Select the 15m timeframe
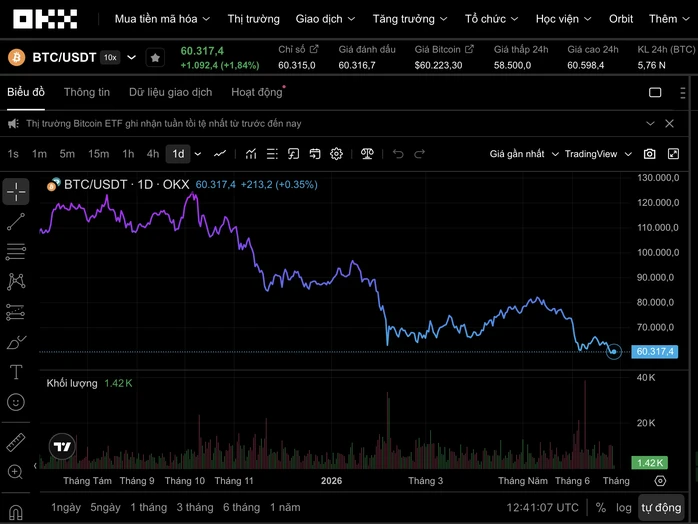Viewport: 698px width, 524px height. (98, 154)
